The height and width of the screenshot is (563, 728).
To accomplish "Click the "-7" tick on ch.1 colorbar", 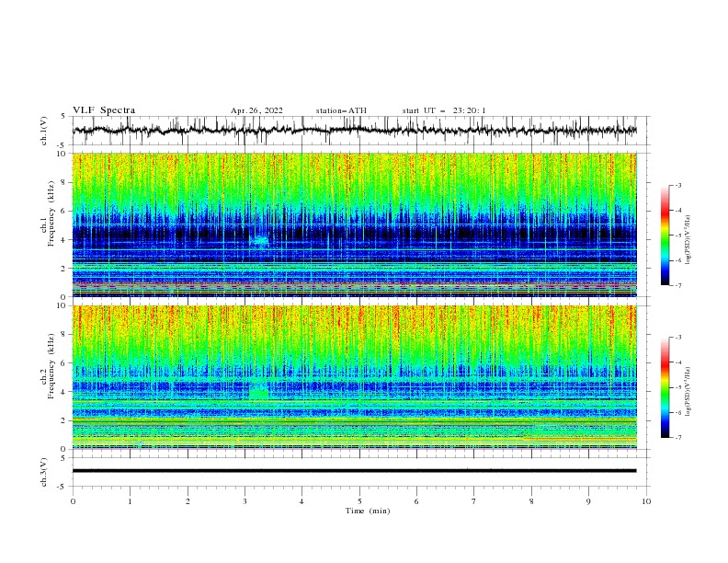I will [677, 285].
